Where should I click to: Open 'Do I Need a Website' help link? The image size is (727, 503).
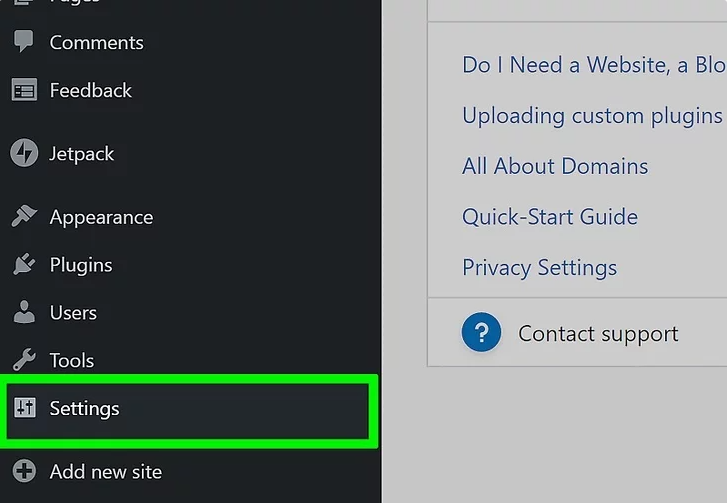coord(594,65)
